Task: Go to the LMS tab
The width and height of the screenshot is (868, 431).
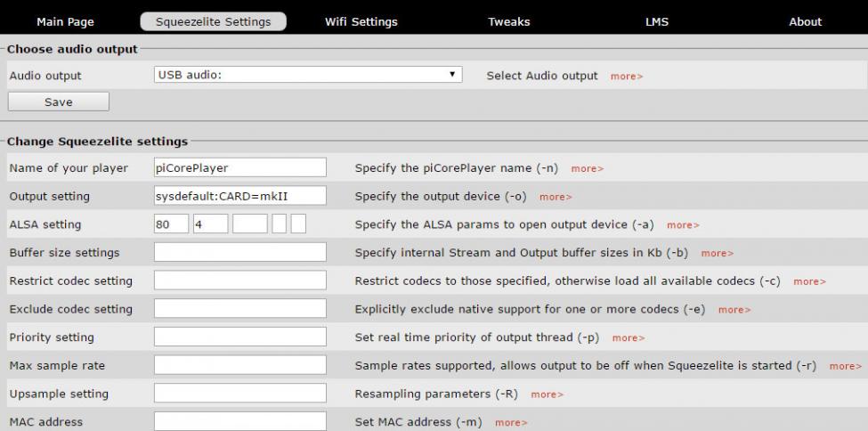Action: tap(656, 21)
